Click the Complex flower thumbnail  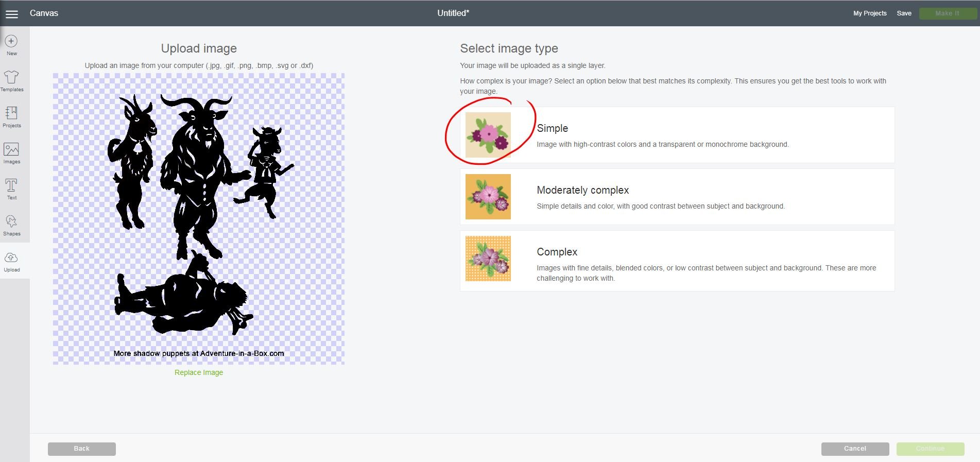point(488,259)
